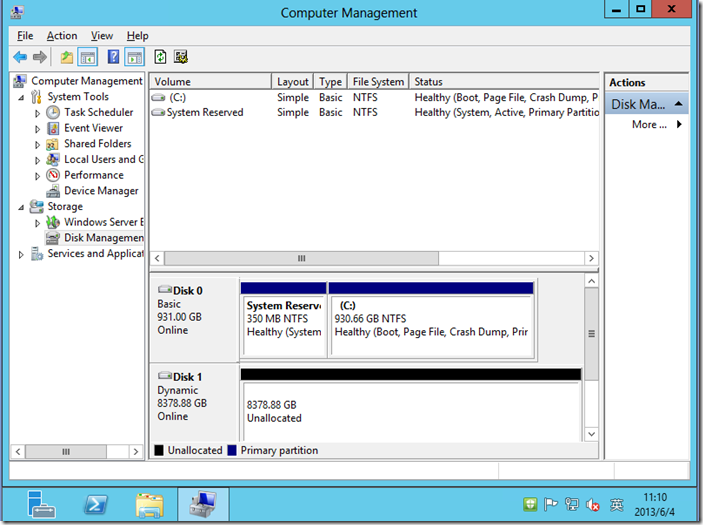
Task: Click the Forward arrow toolbar icon
Action: pos(40,57)
